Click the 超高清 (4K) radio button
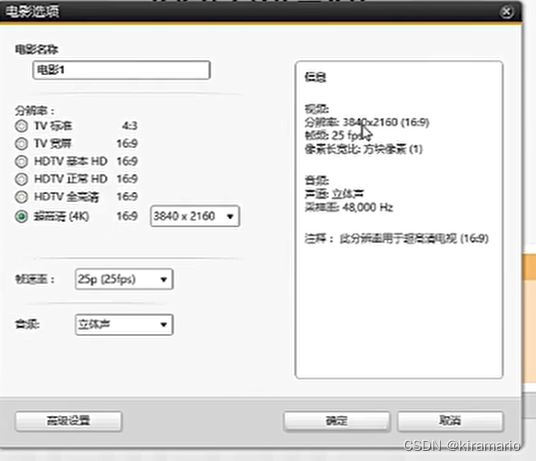This screenshot has width=536, height=461. pos(21,216)
